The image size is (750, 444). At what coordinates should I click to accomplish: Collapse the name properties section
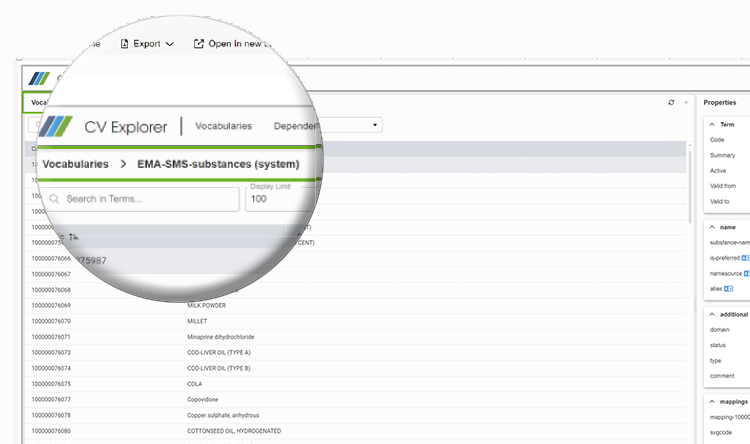point(712,227)
